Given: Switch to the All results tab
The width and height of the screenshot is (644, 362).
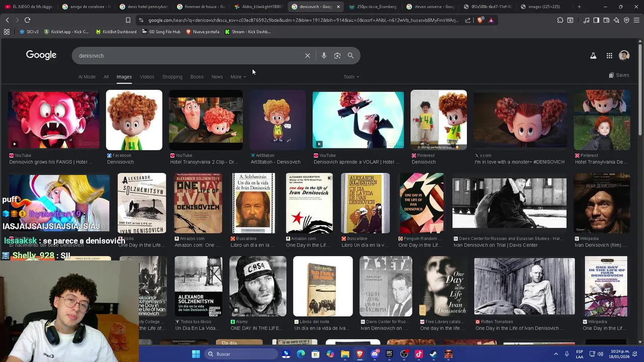Looking at the screenshot, I should [x=106, y=77].
